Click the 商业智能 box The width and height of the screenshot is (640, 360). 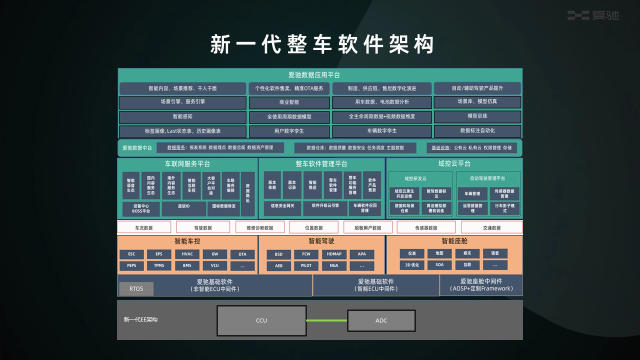click(x=289, y=102)
